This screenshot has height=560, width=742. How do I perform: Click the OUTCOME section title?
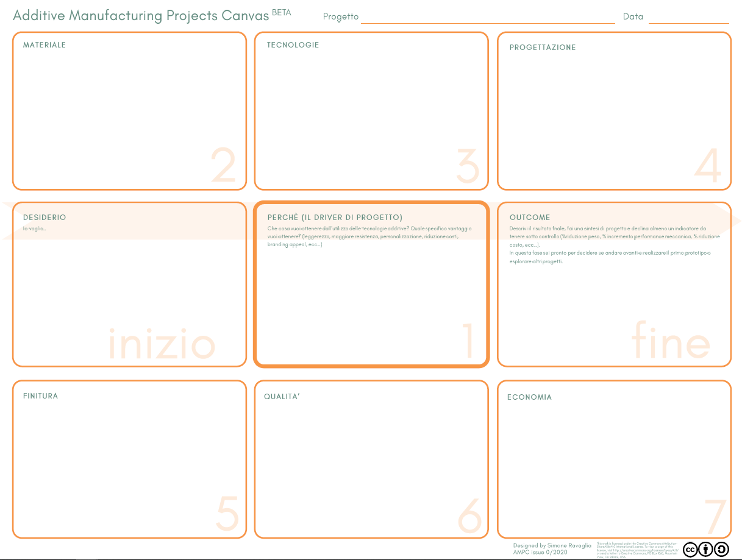tap(530, 218)
